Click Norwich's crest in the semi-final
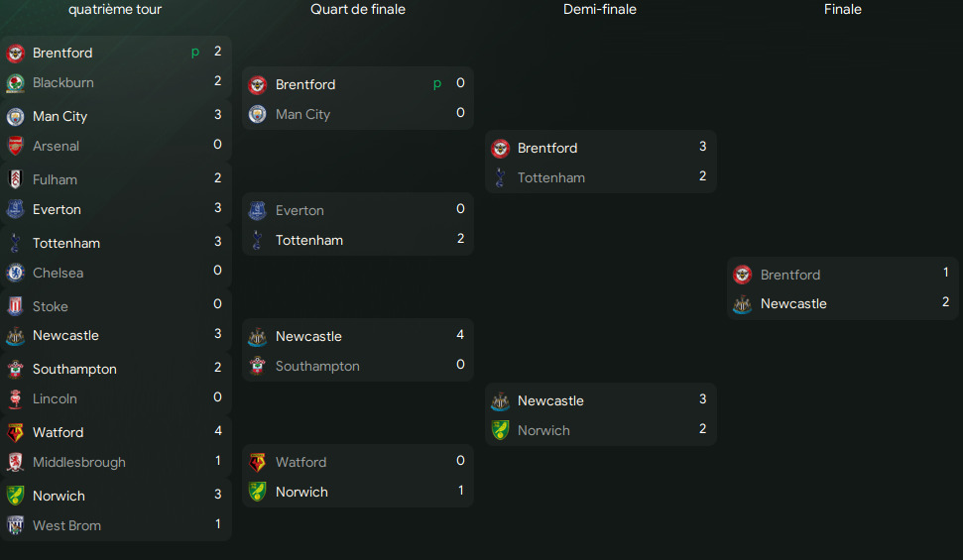The width and height of the screenshot is (963, 560). (500, 430)
